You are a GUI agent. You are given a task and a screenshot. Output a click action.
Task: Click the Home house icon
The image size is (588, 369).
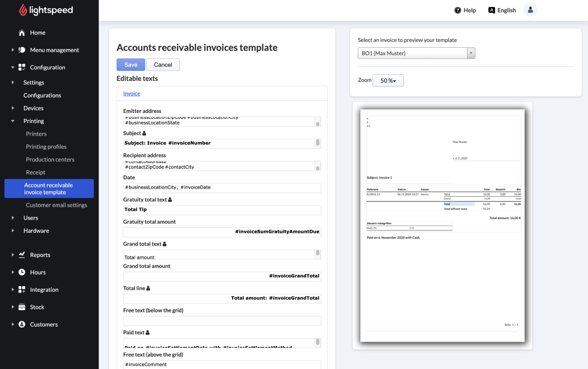[x=22, y=33]
